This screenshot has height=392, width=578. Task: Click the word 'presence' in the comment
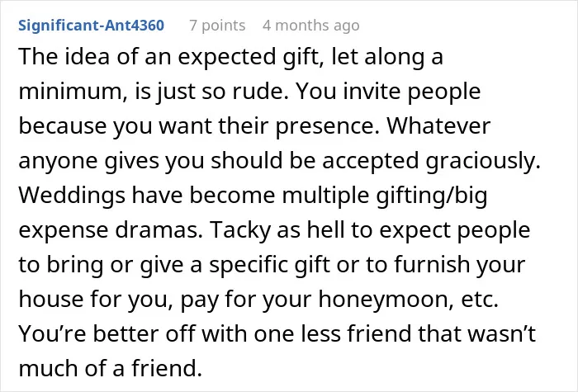point(327,126)
